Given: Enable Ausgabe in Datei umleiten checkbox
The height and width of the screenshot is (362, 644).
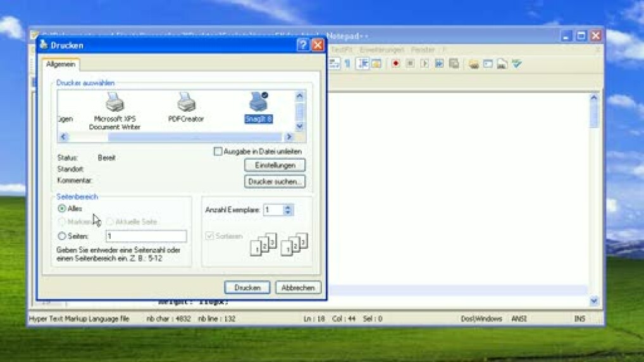Looking at the screenshot, I should [x=218, y=152].
